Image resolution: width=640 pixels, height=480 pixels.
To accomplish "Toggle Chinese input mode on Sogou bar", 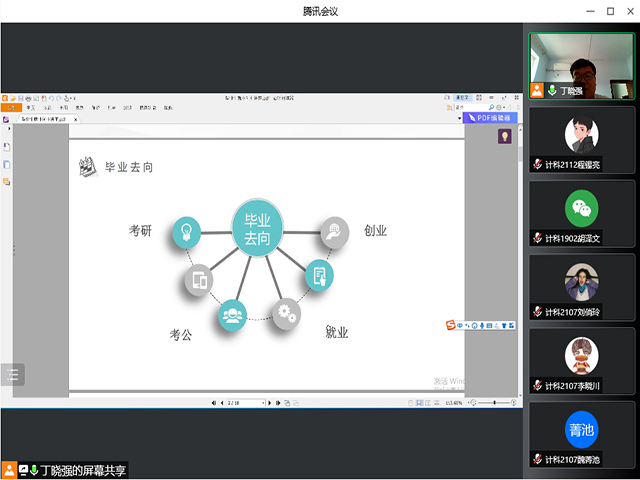I will 460,325.
